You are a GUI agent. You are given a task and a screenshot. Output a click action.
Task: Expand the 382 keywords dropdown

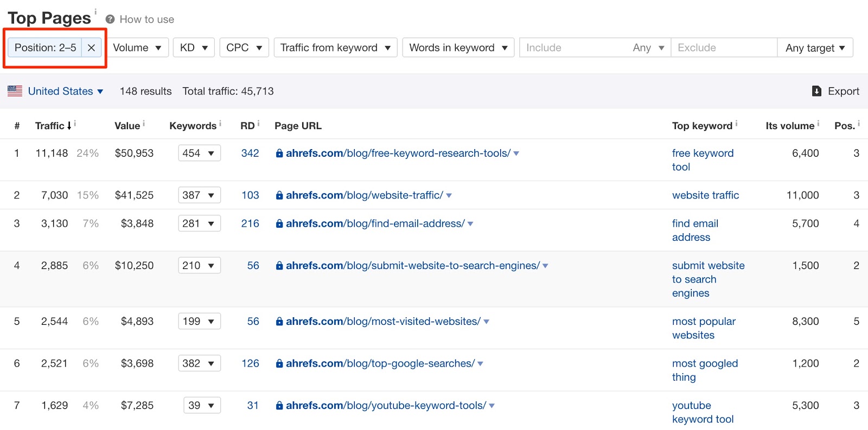199,364
